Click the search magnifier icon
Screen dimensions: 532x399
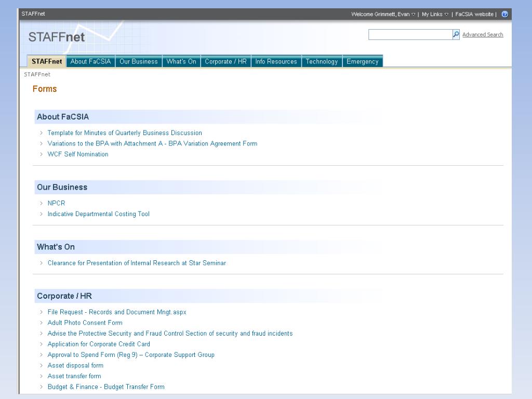click(x=456, y=35)
